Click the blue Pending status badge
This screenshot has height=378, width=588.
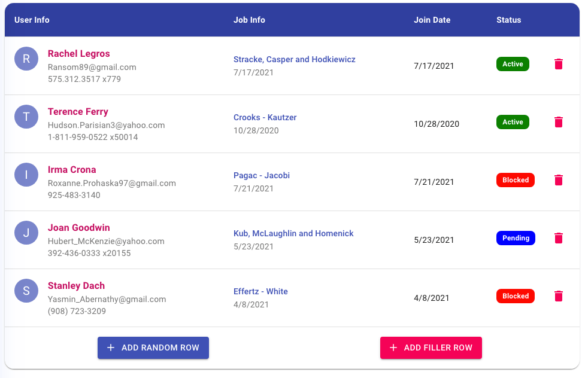tap(516, 238)
